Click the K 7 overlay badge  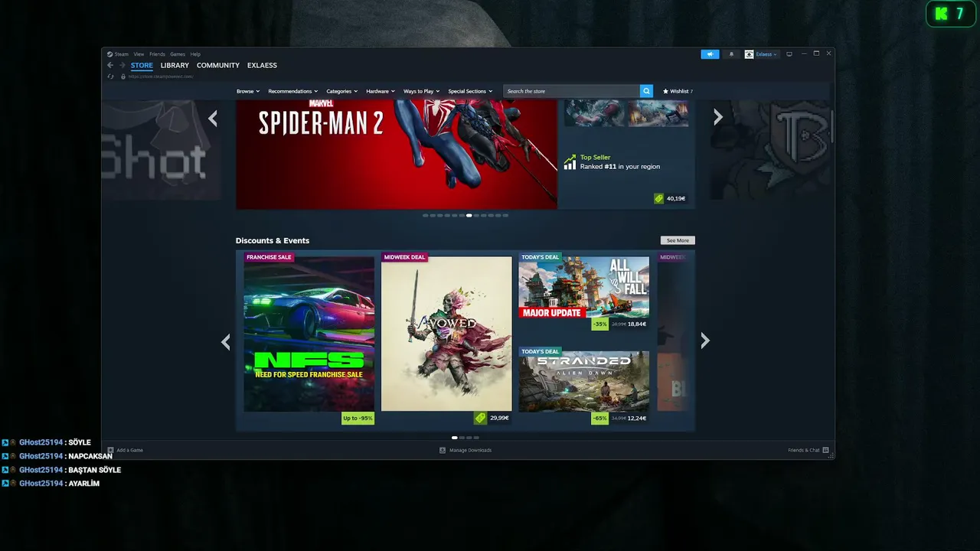[x=950, y=14]
